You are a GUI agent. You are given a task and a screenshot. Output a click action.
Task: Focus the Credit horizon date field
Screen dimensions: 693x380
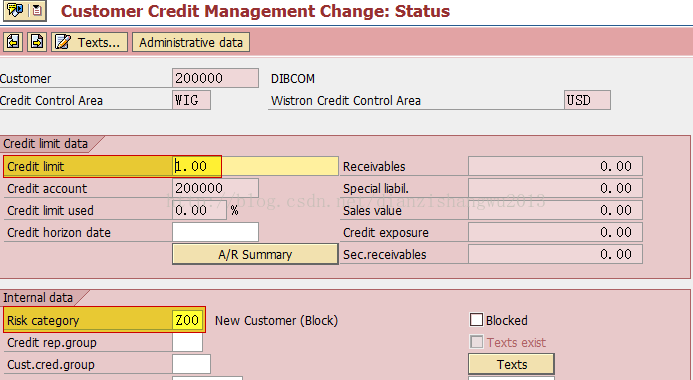(215, 232)
